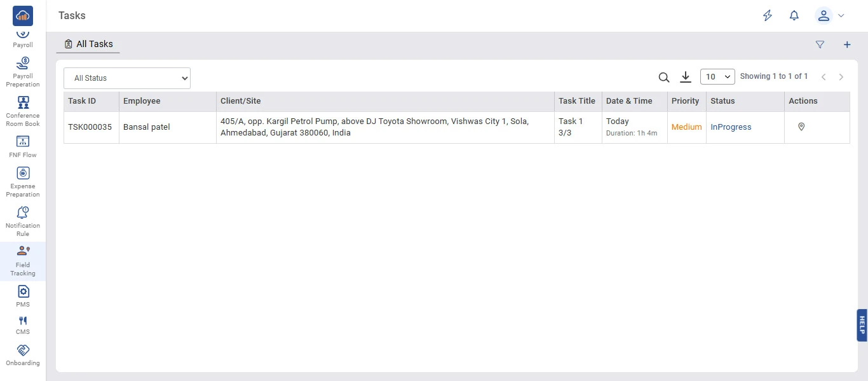
Task: Expand the All Status dropdown
Action: point(127,78)
